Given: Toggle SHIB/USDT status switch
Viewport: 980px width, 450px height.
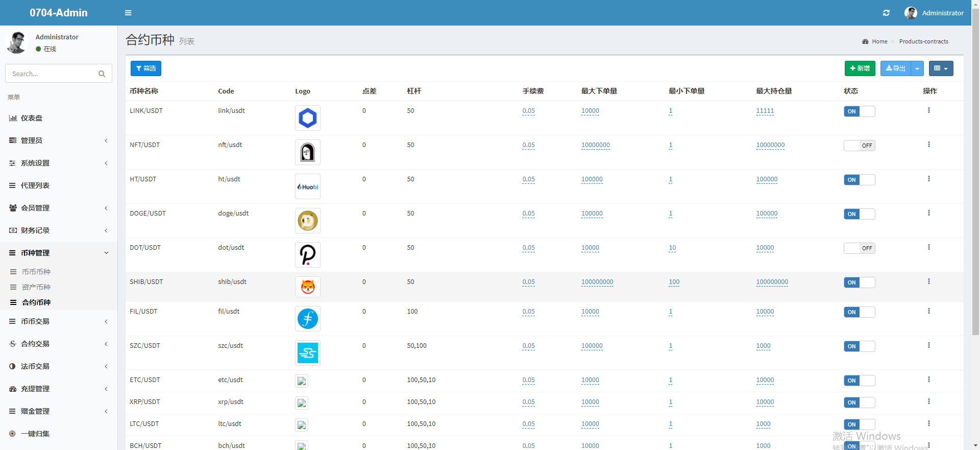Looking at the screenshot, I should 859,282.
